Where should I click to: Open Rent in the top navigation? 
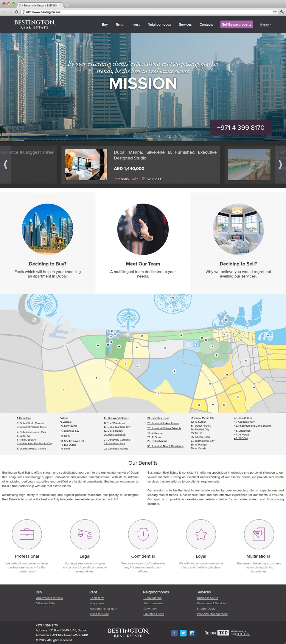(x=119, y=24)
